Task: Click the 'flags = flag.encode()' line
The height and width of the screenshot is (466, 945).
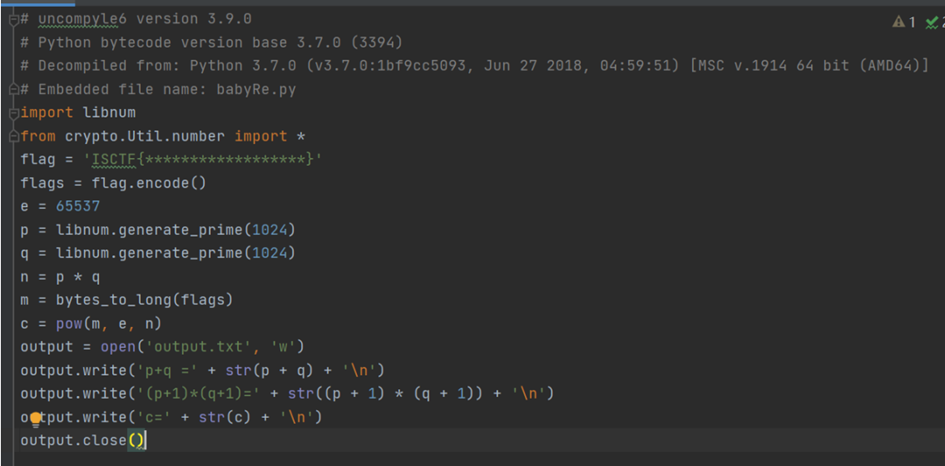Action: (113, 183)
